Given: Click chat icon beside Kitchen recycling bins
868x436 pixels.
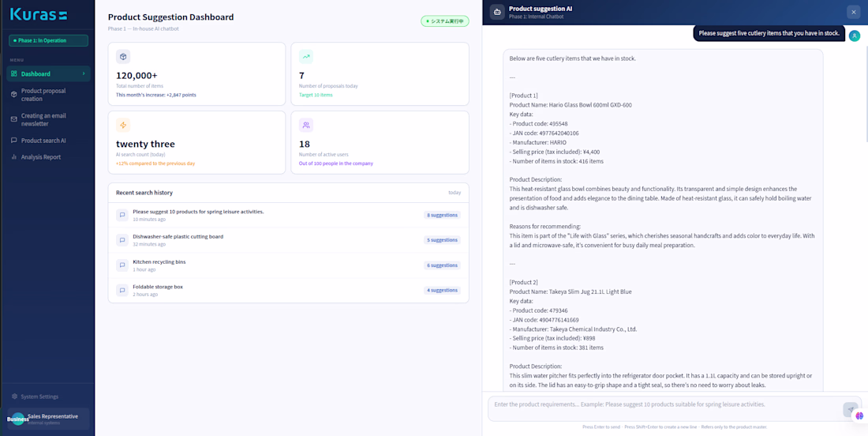Looking at the screenshot, I should pyautogui.click(x=122, y=265).
